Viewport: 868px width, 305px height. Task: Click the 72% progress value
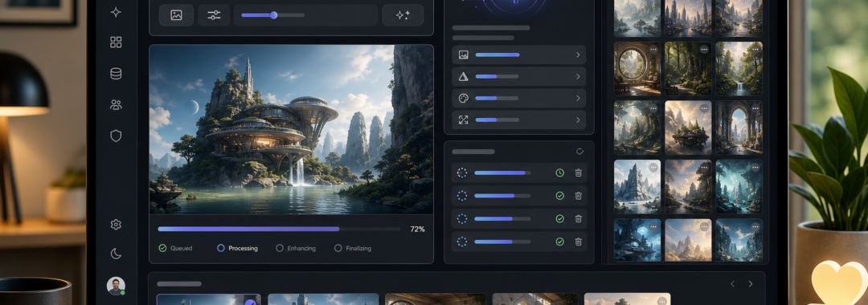click(417, 229)
